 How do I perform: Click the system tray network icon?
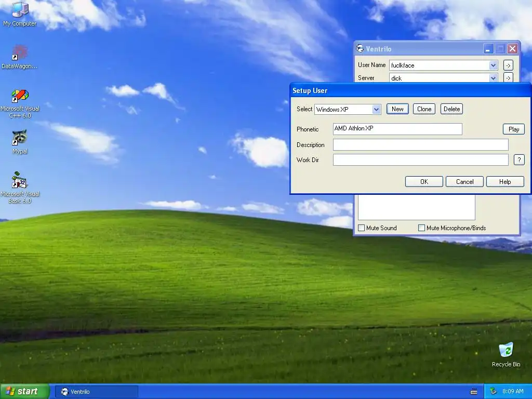click(x=494, y=391)
